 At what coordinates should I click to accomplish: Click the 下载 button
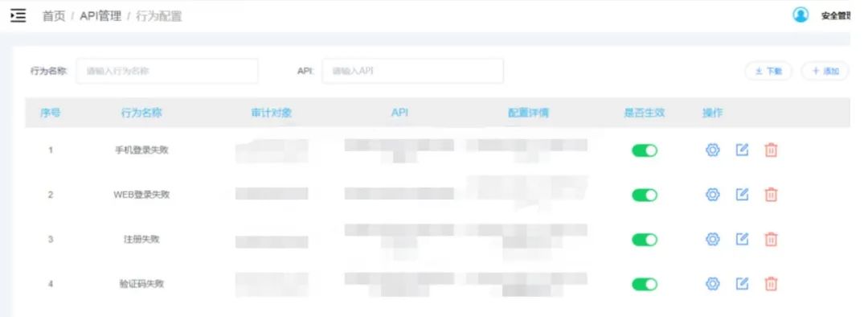coord(768,71)
